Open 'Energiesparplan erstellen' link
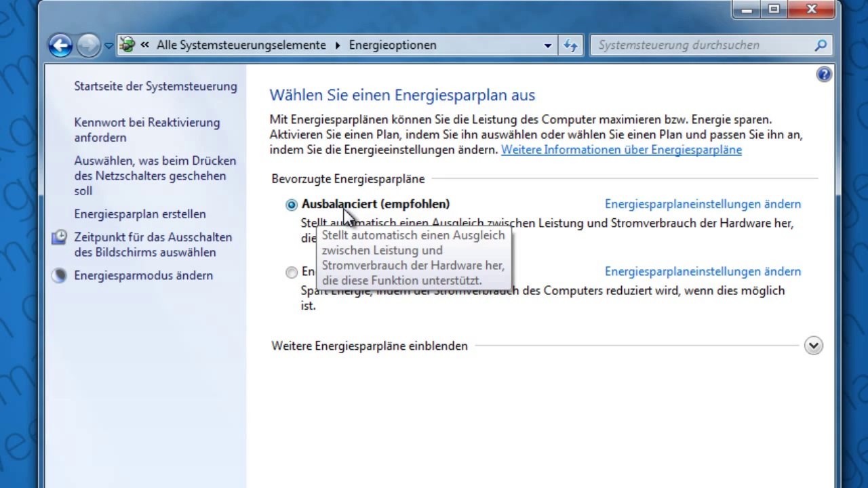Screen dimensions: 868x488 140,214
